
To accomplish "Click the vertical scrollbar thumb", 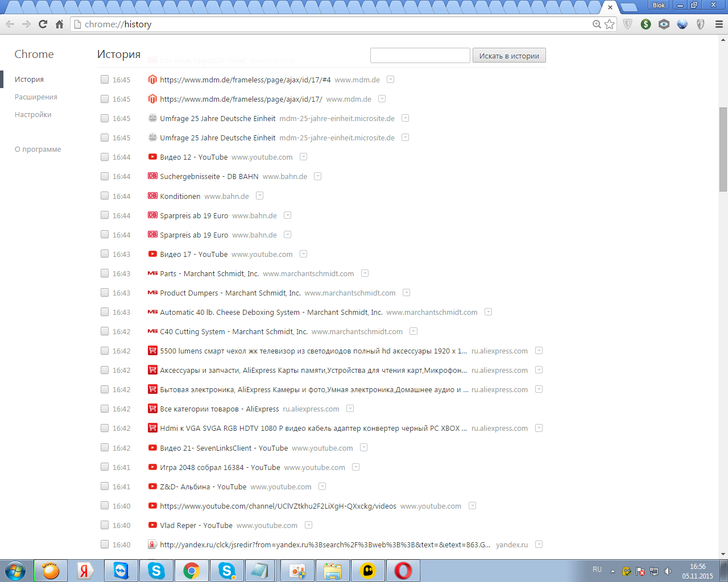I will coord(723,149).
